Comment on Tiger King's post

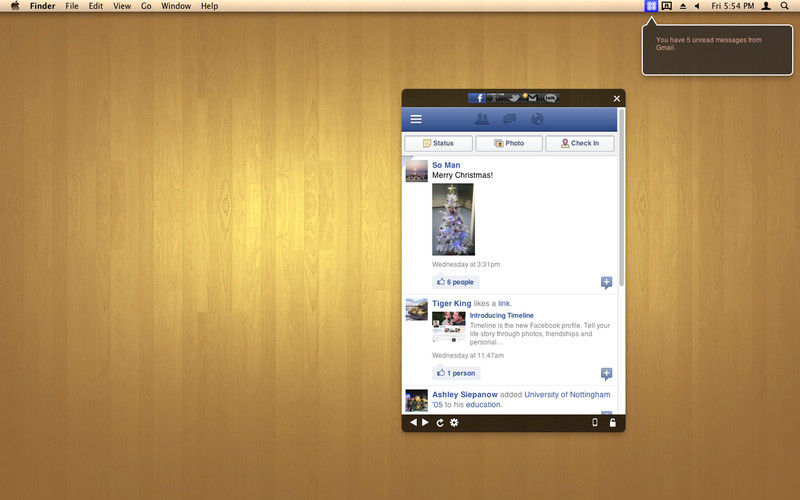coord(606,373)
